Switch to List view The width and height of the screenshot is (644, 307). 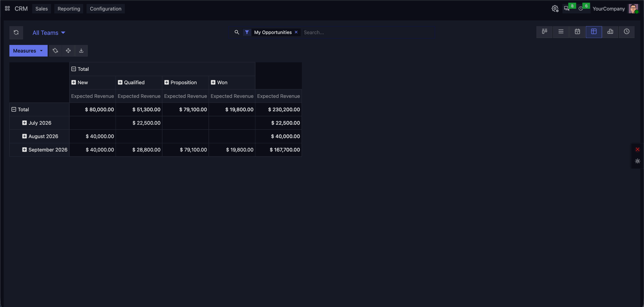point(561,32)
